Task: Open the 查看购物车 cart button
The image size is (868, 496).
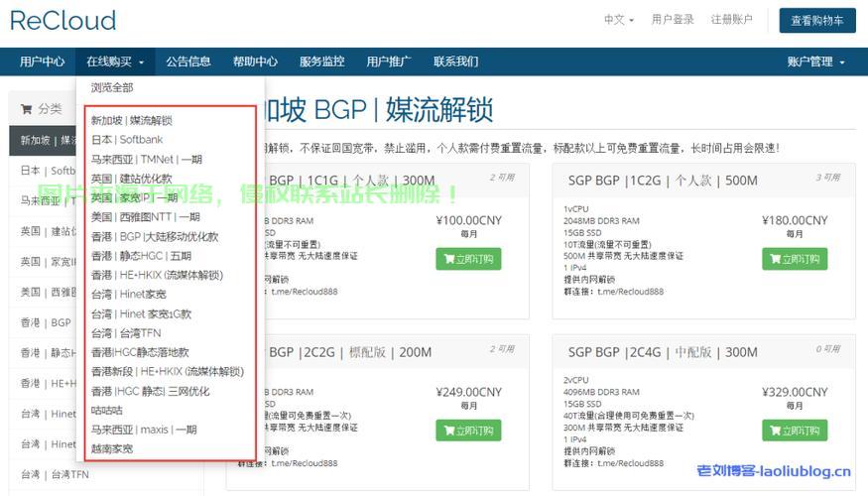Action: tap(817, 21)
